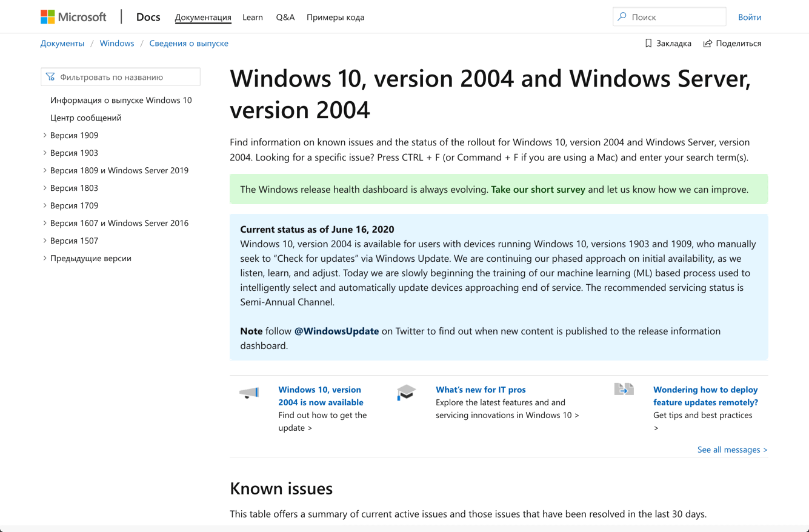809x532 pixels.
Task: Click the graduation cap icon near What's new
Action: tap(407, 393)
